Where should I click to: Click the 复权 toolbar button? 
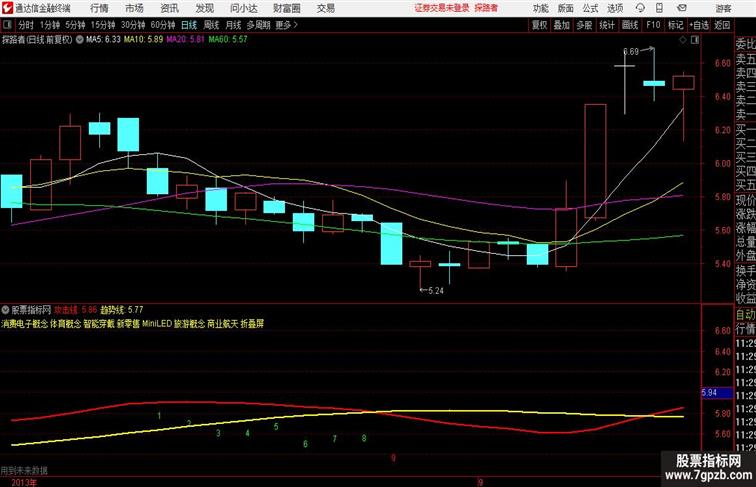click(x=540, y=25)
